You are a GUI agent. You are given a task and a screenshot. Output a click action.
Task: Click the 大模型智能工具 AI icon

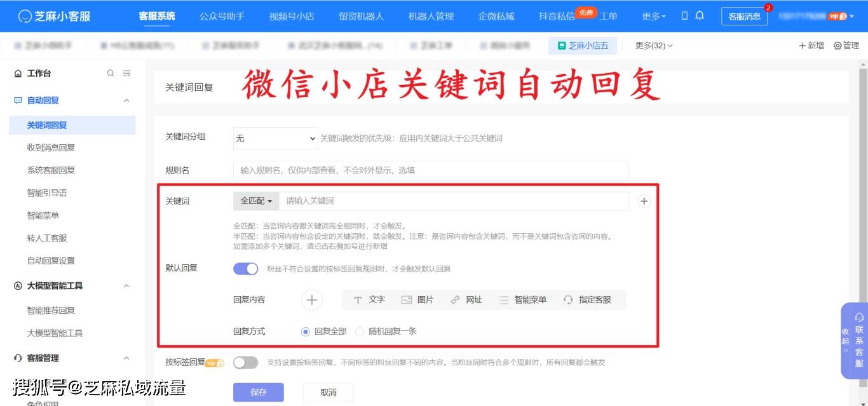(x=18, y=286)
